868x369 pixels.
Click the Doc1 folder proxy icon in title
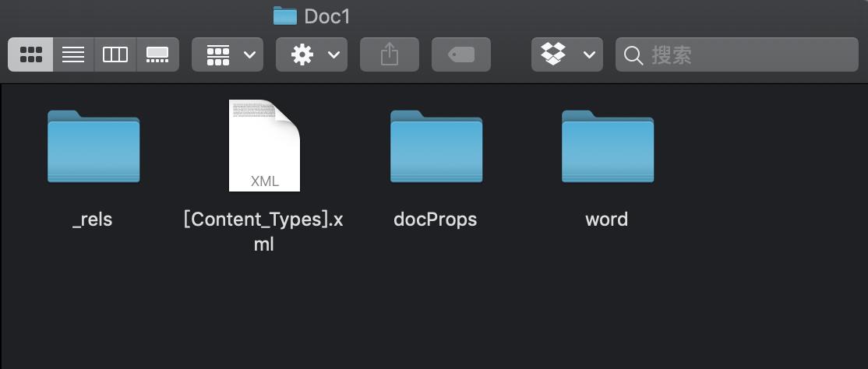coord(285,16)
